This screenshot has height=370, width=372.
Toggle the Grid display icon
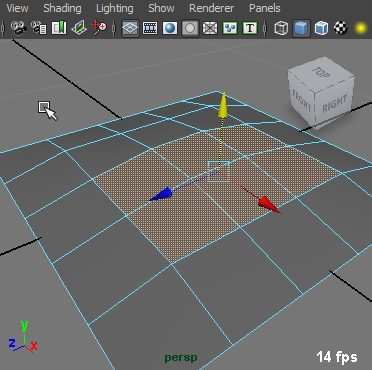click(x=130, y=28)
